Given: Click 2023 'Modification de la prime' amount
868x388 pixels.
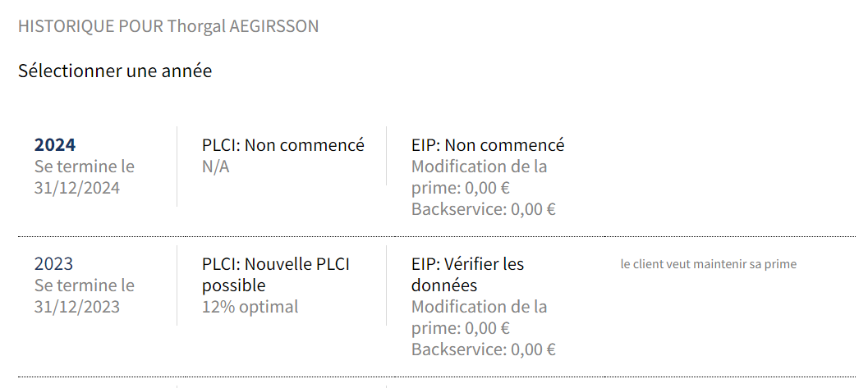Looking at the screenshot, I should pos(488,329).
